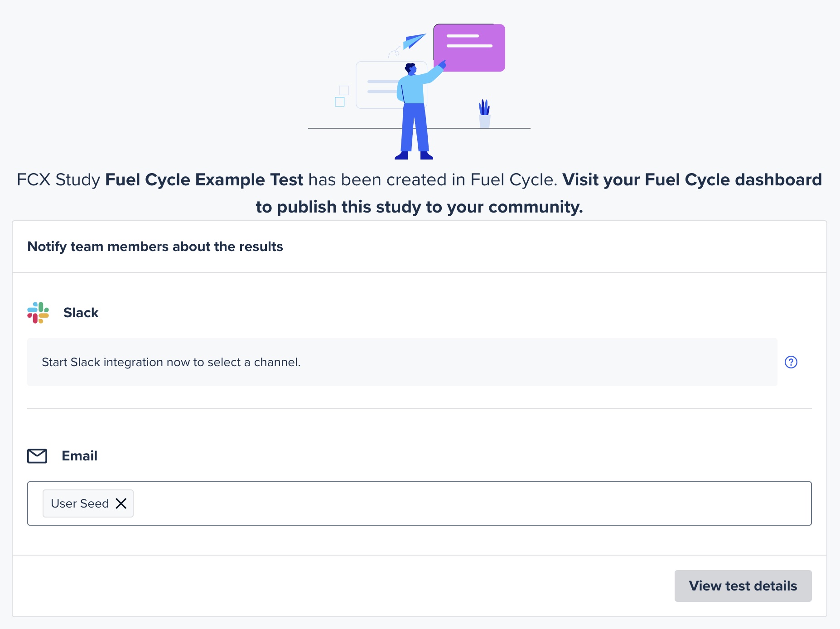Open the Slack help question-mark icon

[x=791, y=362]
